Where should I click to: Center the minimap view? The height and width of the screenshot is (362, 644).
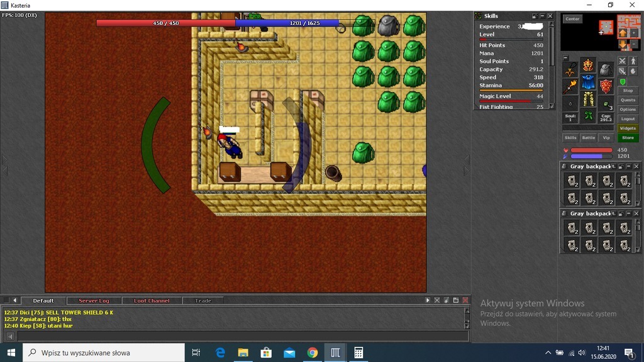(x=572, y=19)
